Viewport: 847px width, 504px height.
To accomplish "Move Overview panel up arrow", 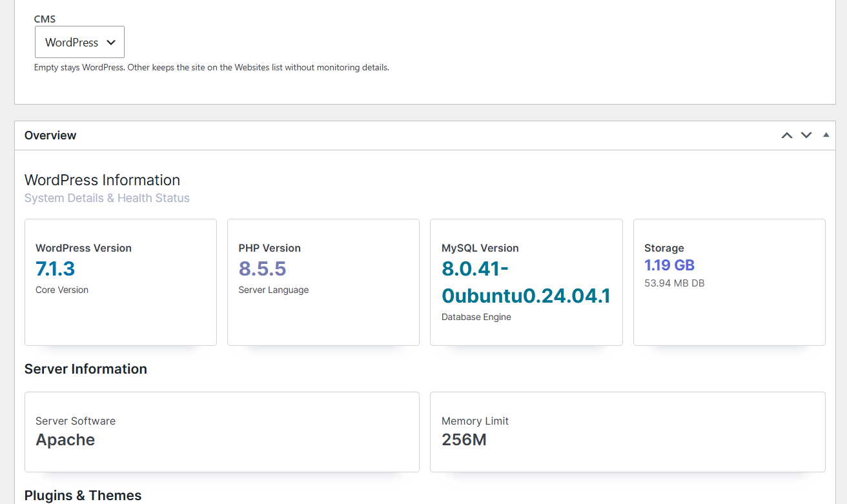I will [x=786, y=136].
